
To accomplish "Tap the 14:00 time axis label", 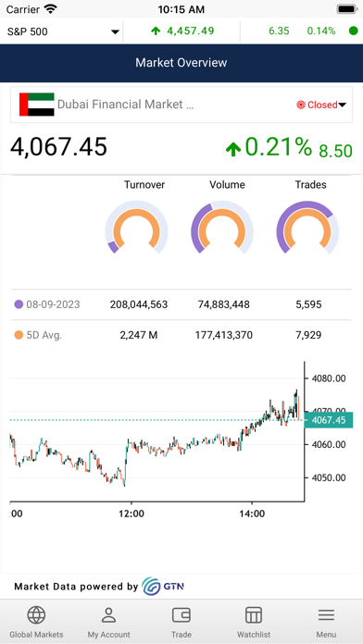I will (x=252, y=514).
